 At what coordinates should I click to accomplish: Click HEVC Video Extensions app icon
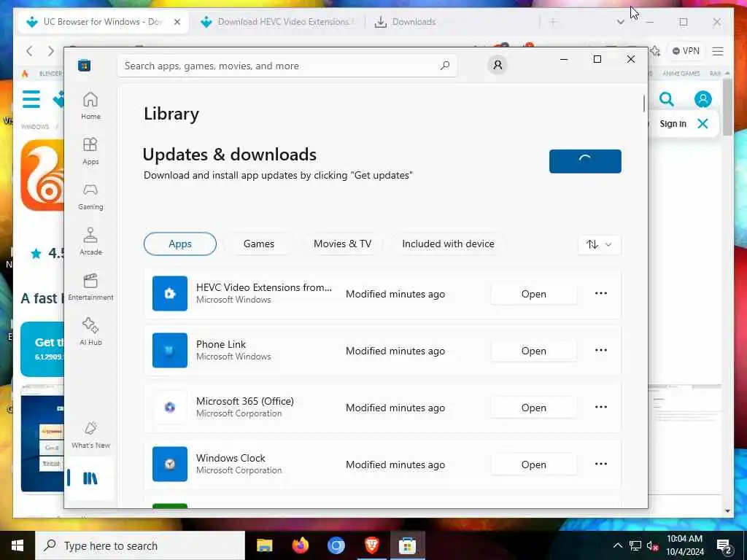169,293
